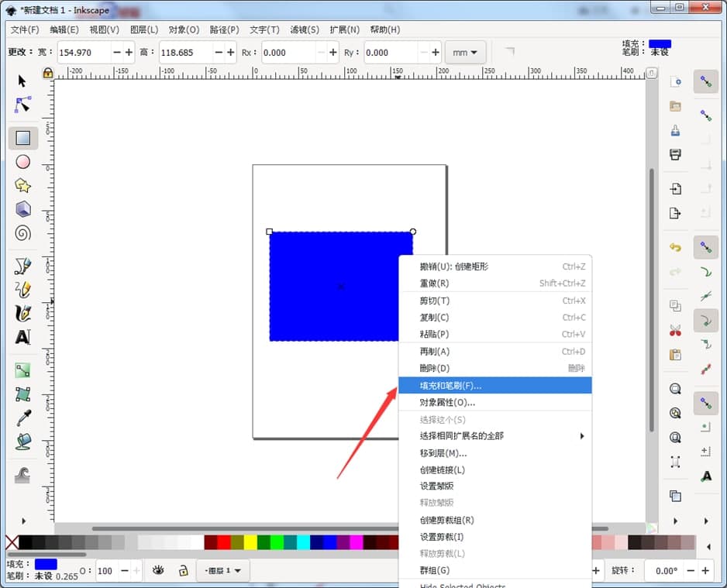This screenshot has height=588, width=727.
Task: Select the Ellipse tool
Action: [22, 161]
